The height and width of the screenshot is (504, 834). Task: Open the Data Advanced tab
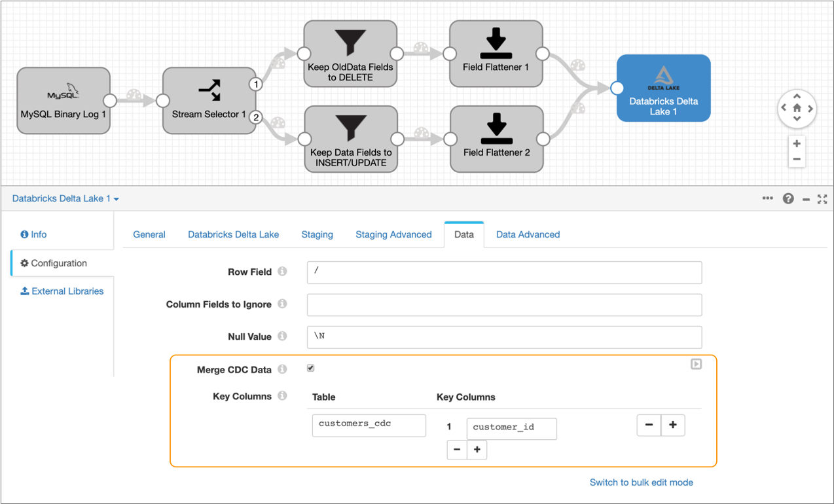pyautogui.click(x=528, y=234)
